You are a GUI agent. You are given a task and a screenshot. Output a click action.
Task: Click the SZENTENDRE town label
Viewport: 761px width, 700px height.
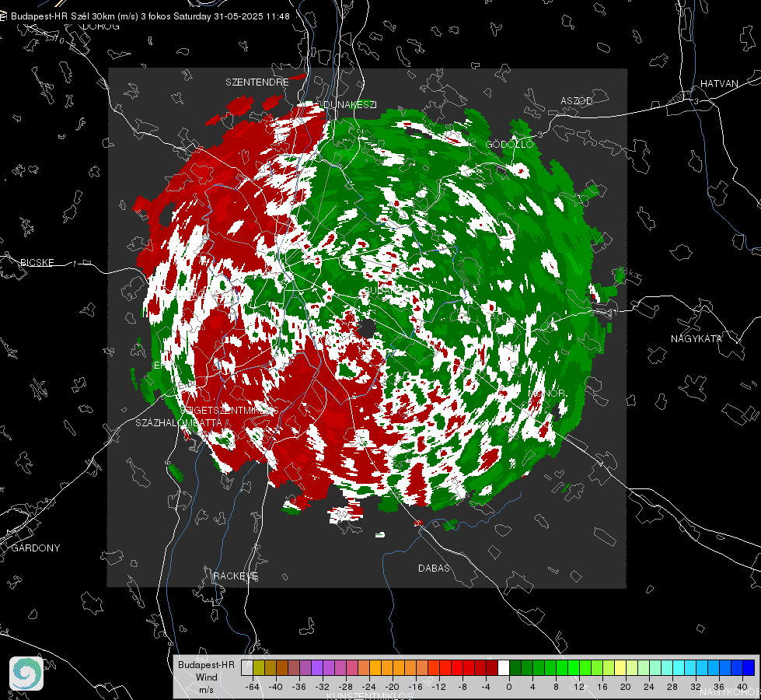[257, 82]
